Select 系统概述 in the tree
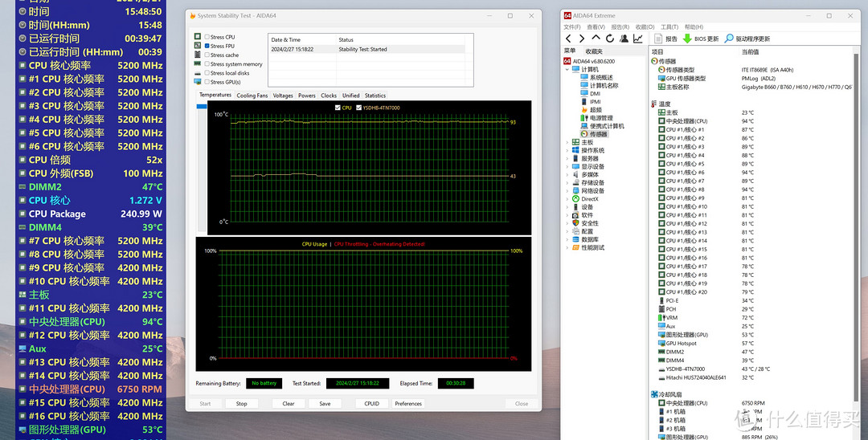 [x=596, y=77]
